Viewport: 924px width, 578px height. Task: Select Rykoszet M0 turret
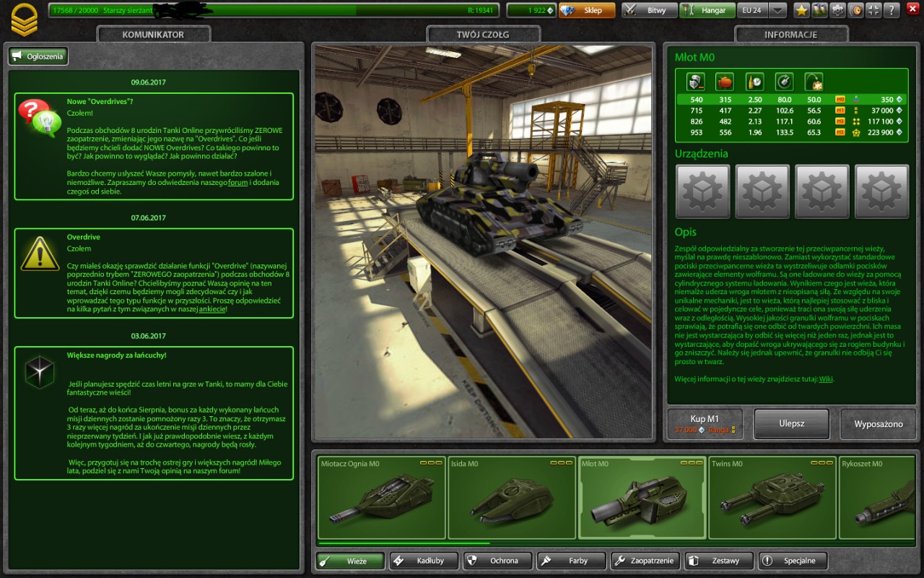[x=878, y=498]
